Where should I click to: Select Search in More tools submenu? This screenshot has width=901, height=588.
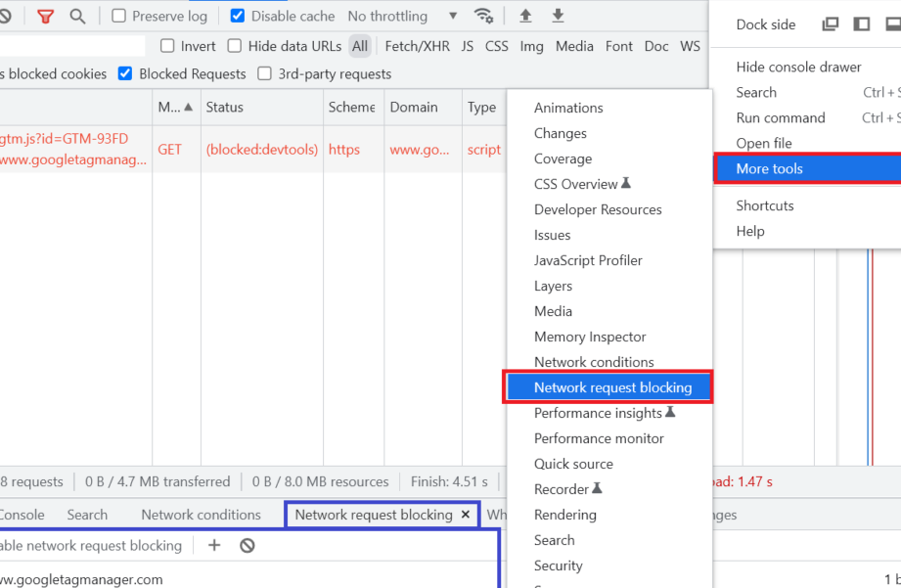(609, 540)
